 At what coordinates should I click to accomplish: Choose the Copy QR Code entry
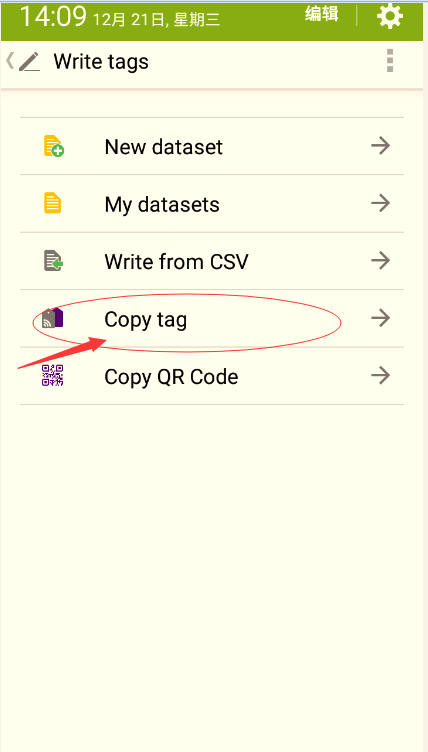pyautogui.click(x=212, y=376)
